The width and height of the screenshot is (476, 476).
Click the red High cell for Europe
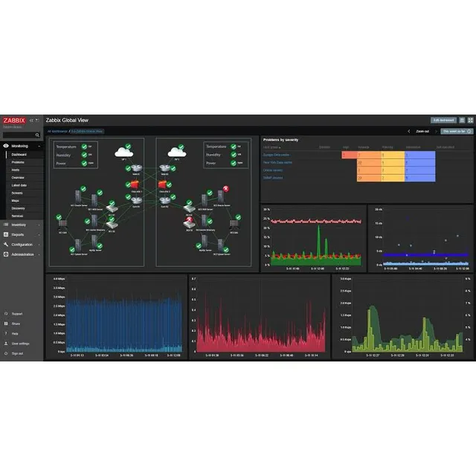(349, 155)
